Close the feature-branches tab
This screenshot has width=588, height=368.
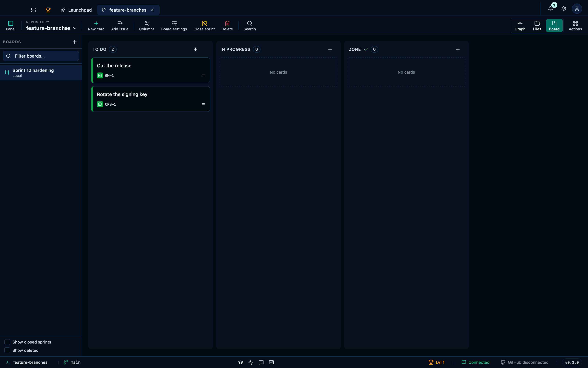click(x=152, y=10)
